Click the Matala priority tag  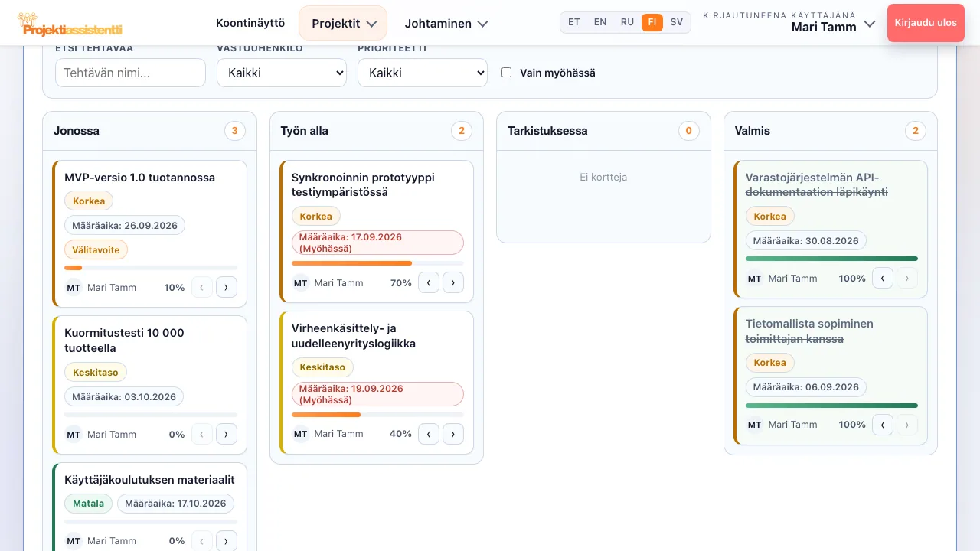click(x=88, y=504)
